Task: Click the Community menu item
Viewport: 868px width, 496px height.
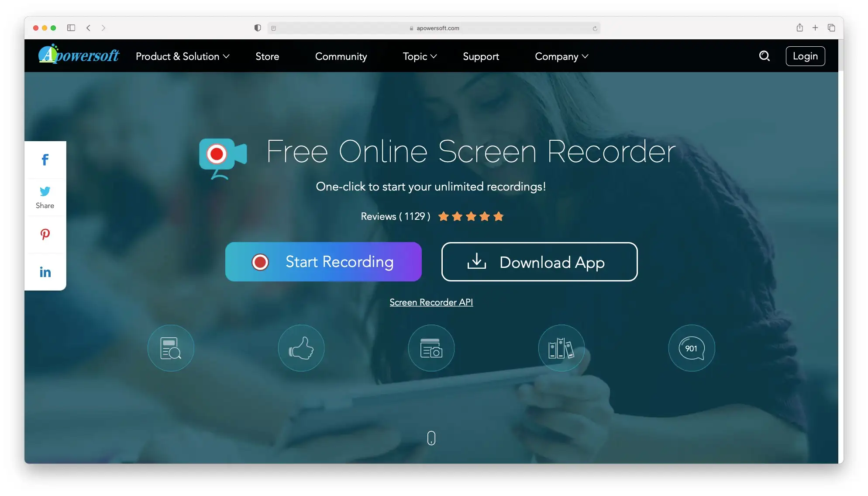Action: [x=341, y=55]
